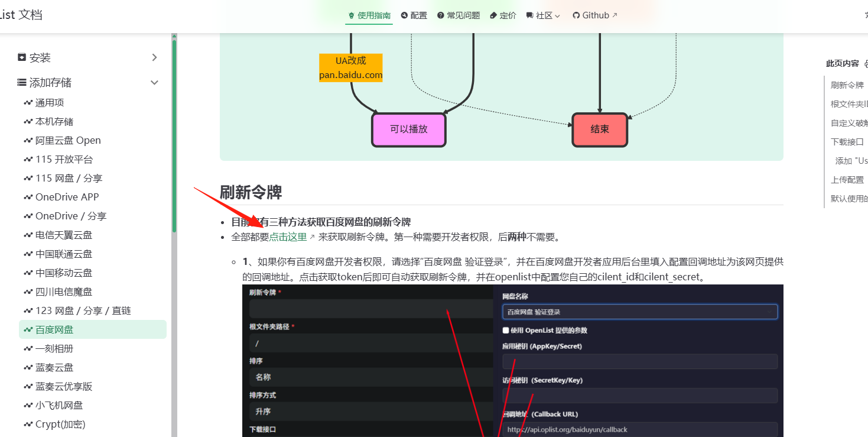Click the orange UA改成 pan.baidu.com label

click(x=351, y=68)
